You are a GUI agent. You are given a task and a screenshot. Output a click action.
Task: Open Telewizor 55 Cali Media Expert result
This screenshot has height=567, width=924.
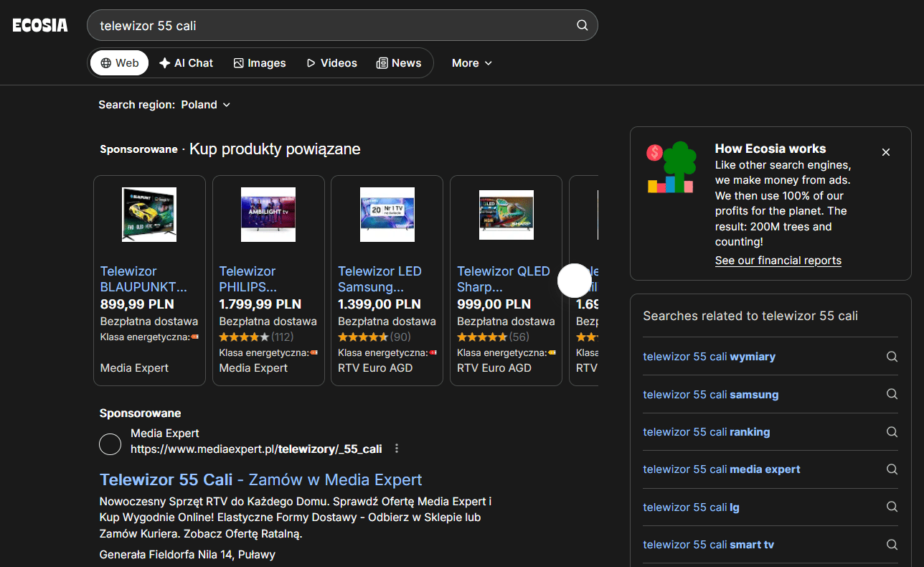pos(261,479)
